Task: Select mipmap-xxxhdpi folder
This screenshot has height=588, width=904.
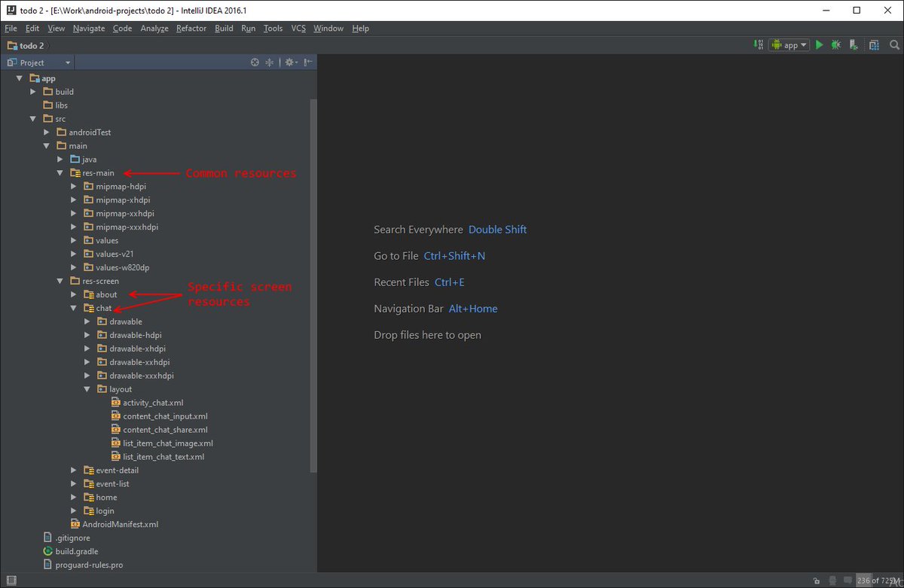Action: click(x=121, y=227)
